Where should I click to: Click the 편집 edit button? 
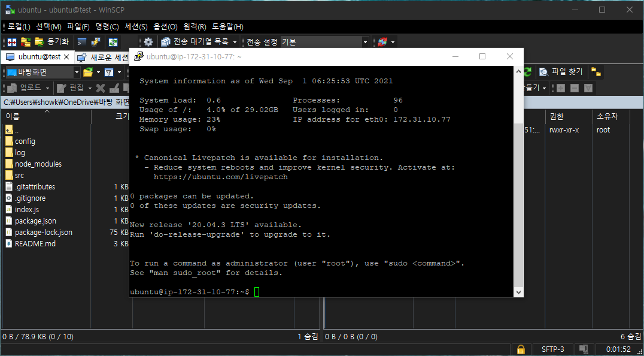[71, 88]
